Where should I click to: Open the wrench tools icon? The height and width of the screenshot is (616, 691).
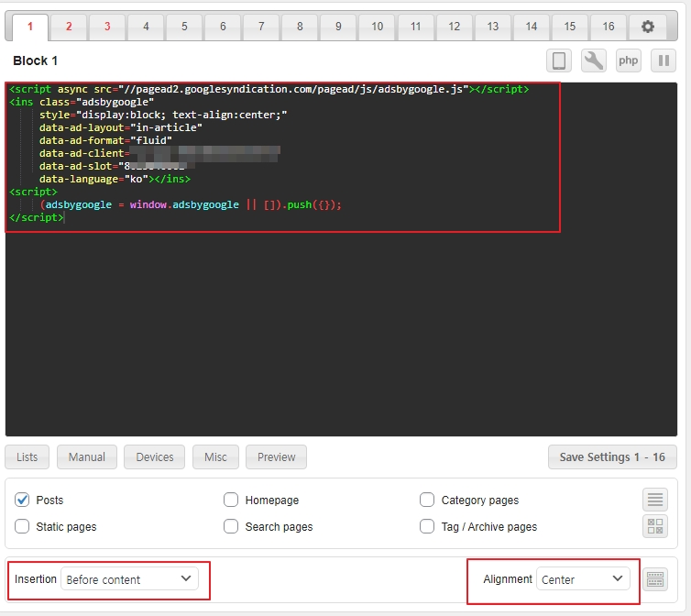(x=593, y=60)
